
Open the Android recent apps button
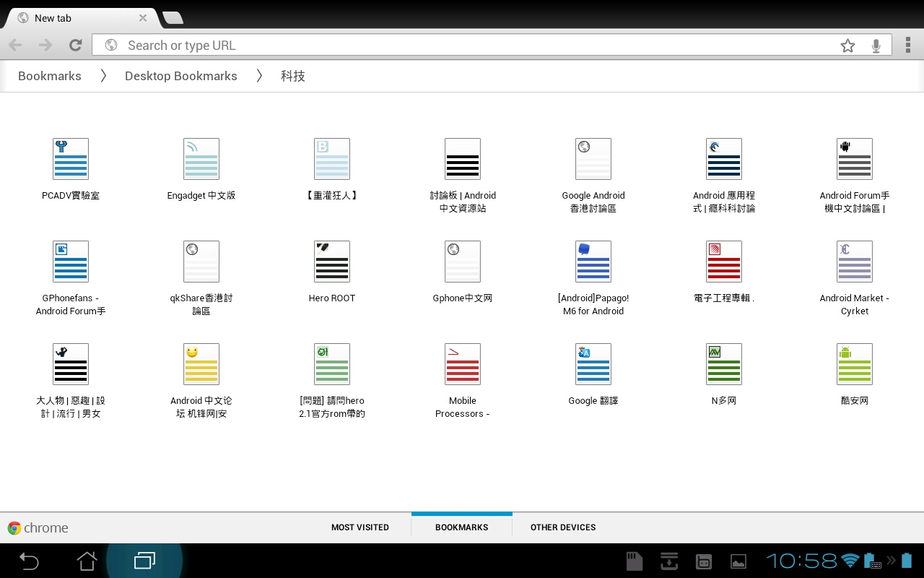144,561
